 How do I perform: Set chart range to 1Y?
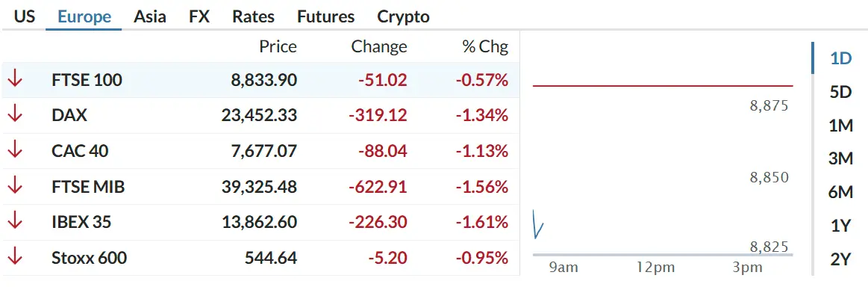tap(840, 226)
